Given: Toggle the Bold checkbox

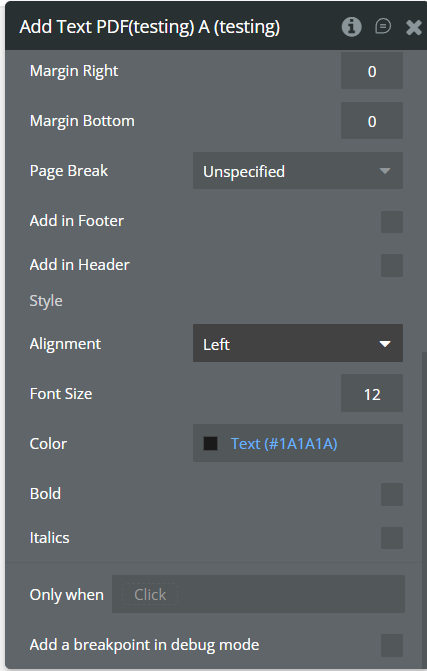Looking at the screenshot, I should (391, 494).
